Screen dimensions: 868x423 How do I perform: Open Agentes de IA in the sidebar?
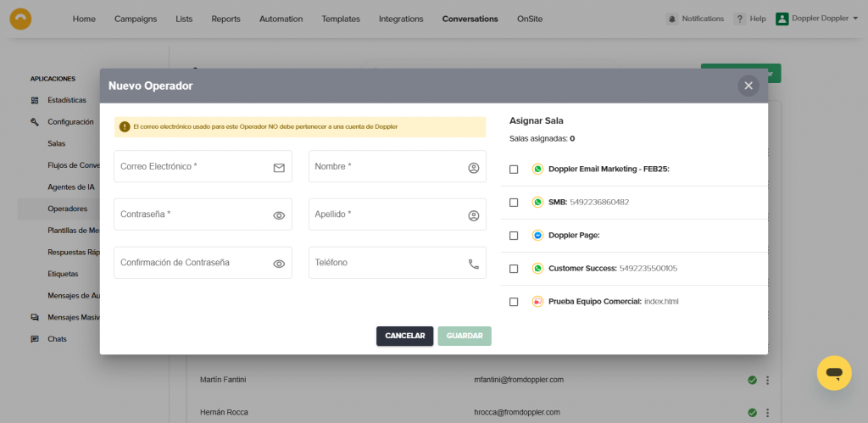click(x=71, y=187)
